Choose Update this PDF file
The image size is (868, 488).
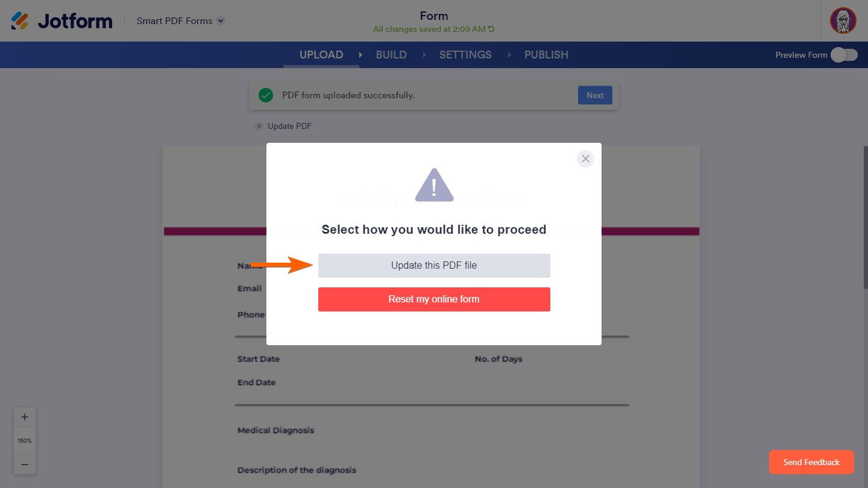pos(434,265)
